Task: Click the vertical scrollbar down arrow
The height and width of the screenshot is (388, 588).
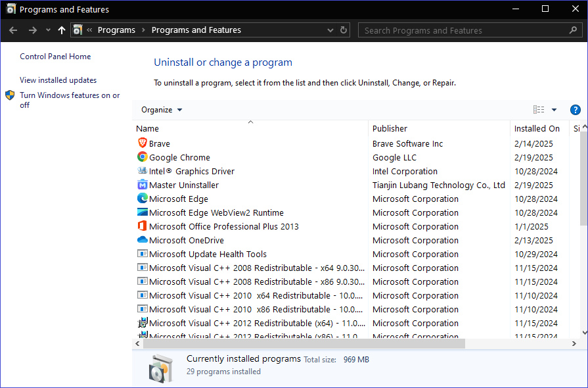Action: 584,333
